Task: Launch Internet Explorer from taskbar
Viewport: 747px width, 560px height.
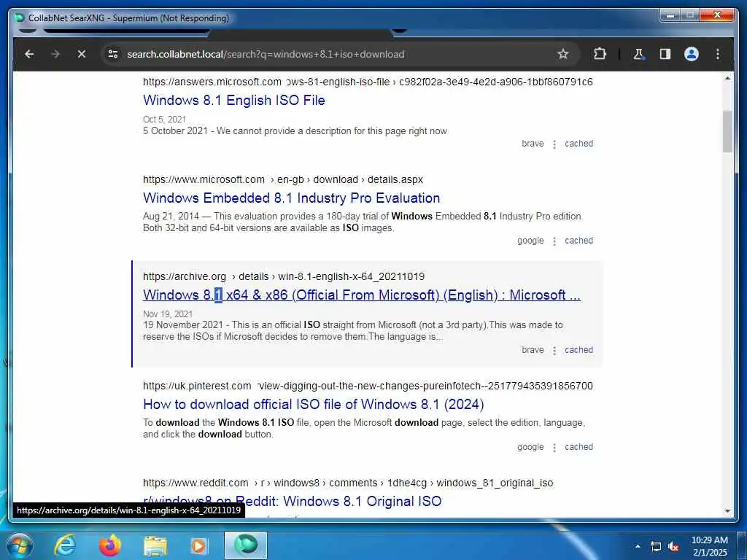Action: pos(65,545)
